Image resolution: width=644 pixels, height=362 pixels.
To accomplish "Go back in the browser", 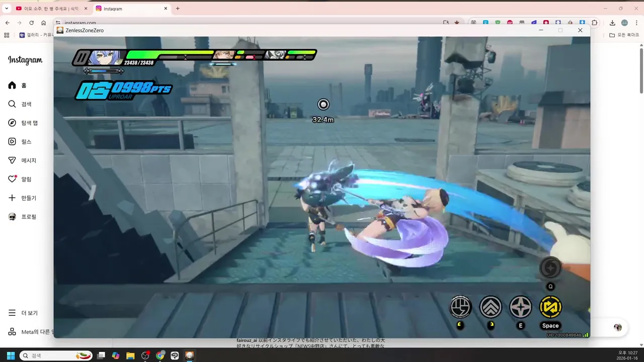I will pyautogui.click(x=7, y=23).
